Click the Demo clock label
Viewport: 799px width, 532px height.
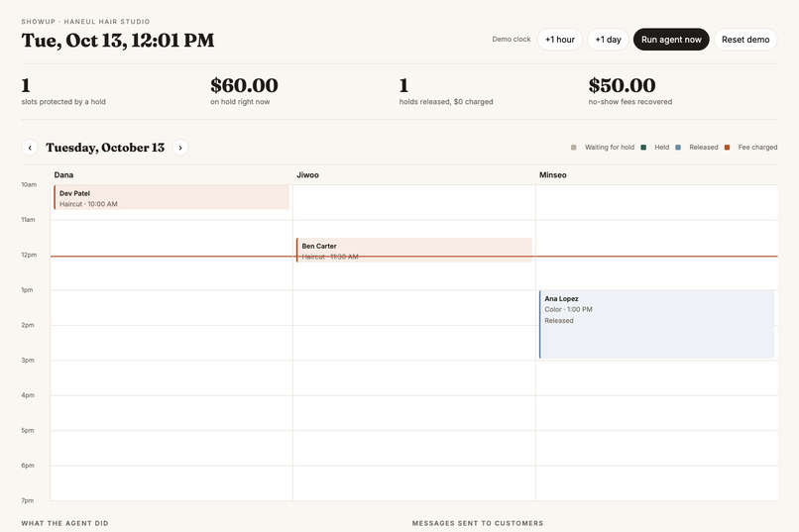512,40
